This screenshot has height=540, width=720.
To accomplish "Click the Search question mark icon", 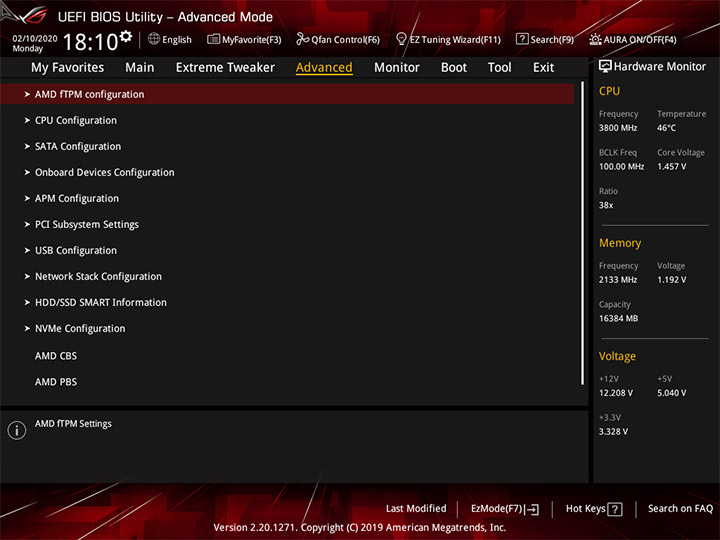I will [522, 39].
